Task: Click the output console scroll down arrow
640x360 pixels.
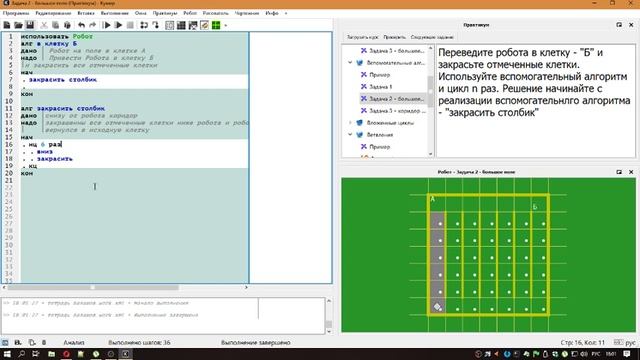Action: [329, 331]
